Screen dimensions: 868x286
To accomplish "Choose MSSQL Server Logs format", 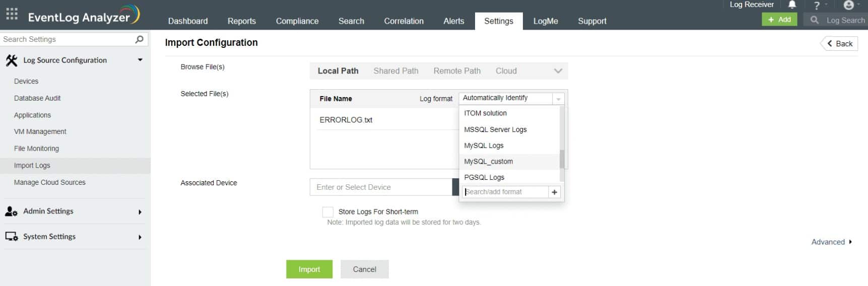I will [509, 129].
